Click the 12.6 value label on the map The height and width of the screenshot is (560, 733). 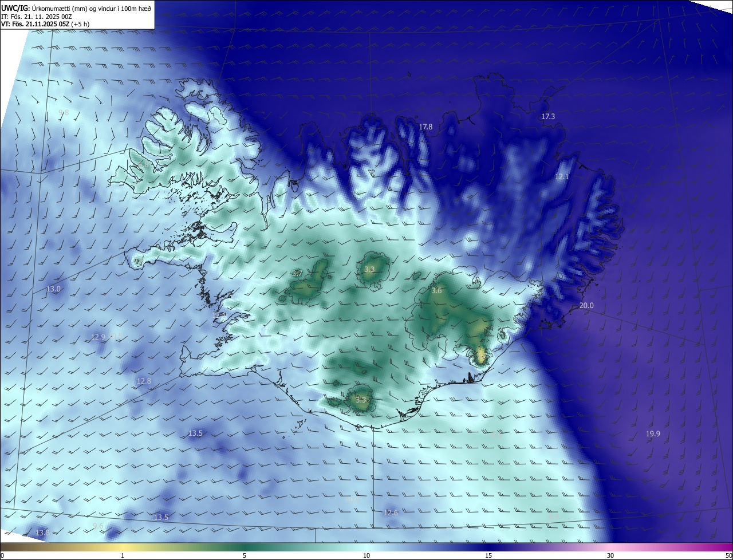[x=391, y=512]
